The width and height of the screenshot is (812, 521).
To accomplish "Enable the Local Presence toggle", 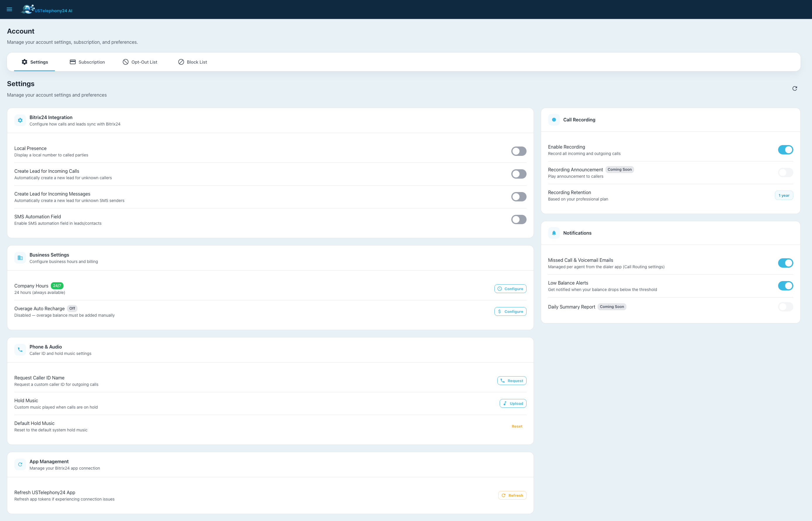I will 518,151.
